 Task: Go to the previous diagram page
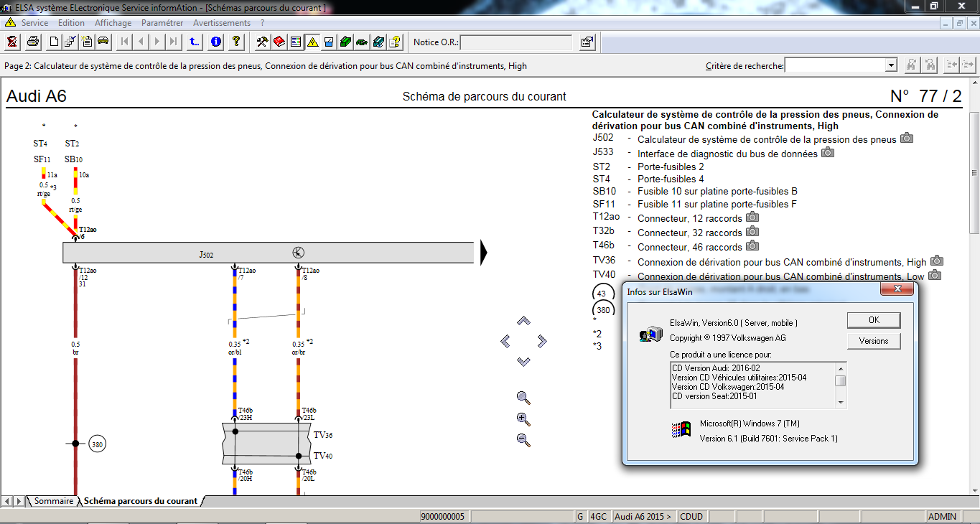tap(141, 42)
